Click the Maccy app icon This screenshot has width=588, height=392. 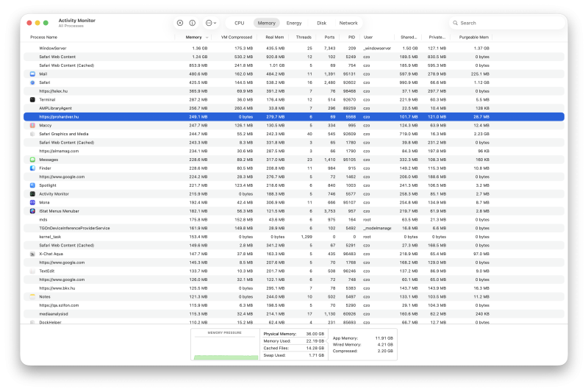(32, 125)
